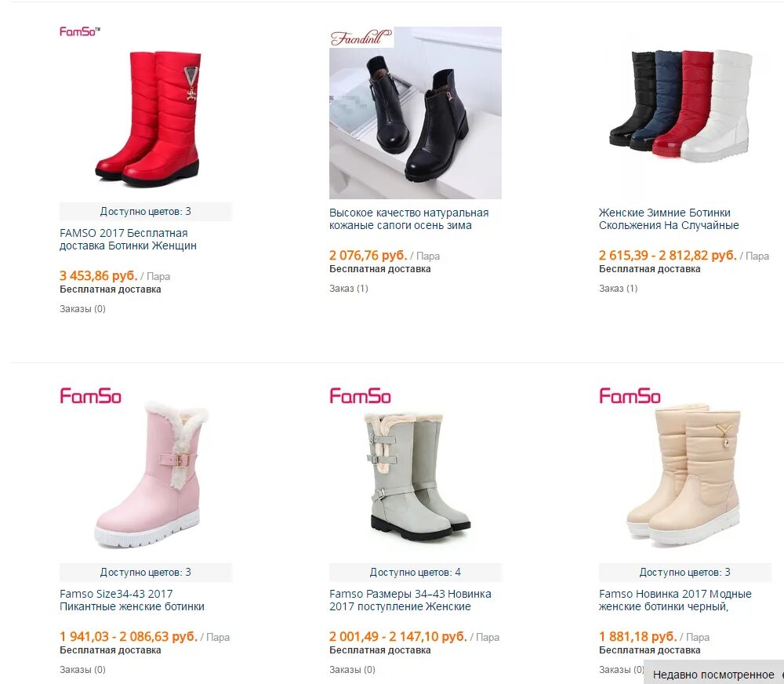Screen dimensions: 784x684
Task: Show 4 available colors for gray boots
Action: point(415,573)
